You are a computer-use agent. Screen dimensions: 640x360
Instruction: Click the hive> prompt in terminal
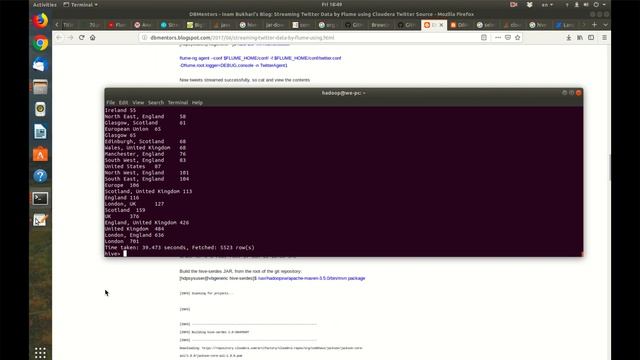113,254
